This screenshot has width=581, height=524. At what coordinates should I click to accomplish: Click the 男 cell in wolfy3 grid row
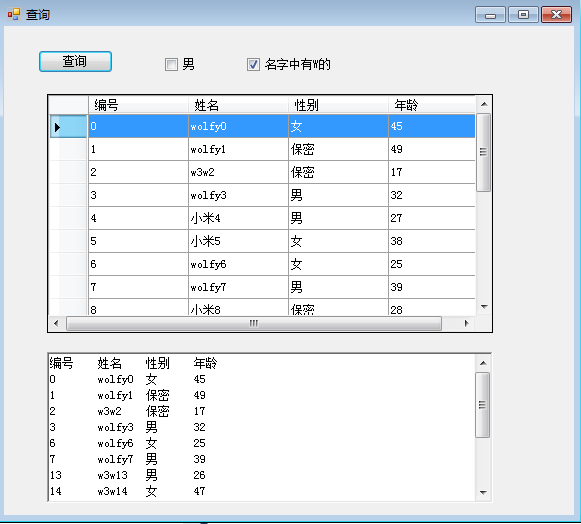[338, 195]
